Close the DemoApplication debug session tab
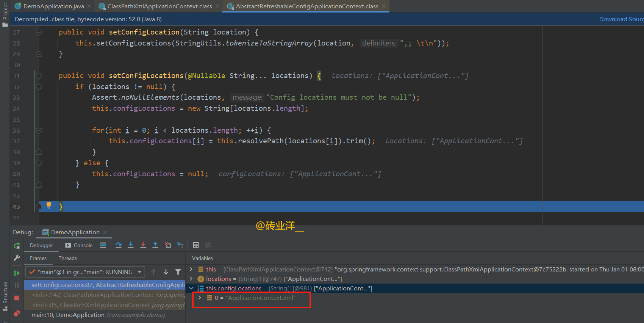 click(x=105, y=232)
